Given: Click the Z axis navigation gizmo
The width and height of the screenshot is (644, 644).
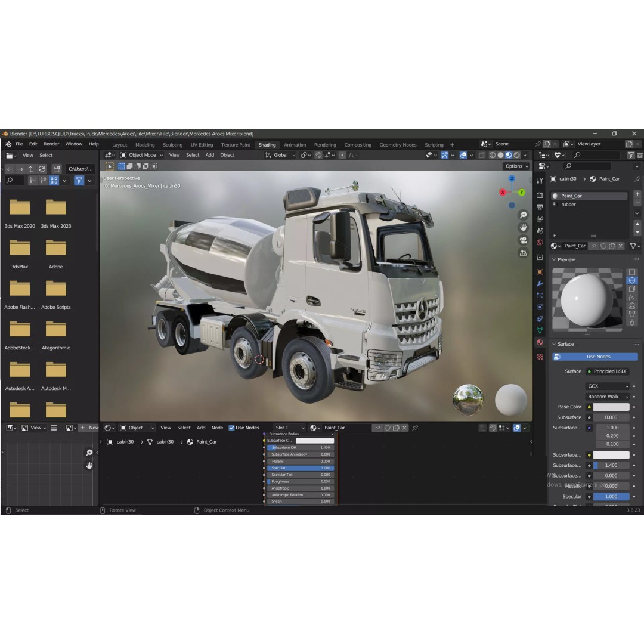Looking at the screenshot, I should click(512, 179).
